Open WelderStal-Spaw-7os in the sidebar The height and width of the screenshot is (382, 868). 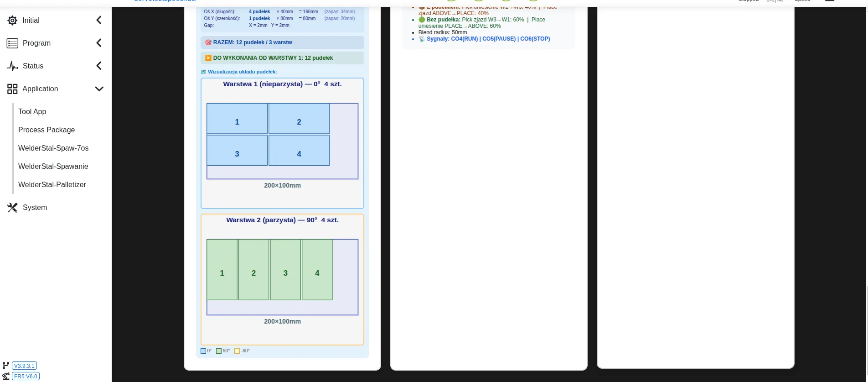coord(53,148)
